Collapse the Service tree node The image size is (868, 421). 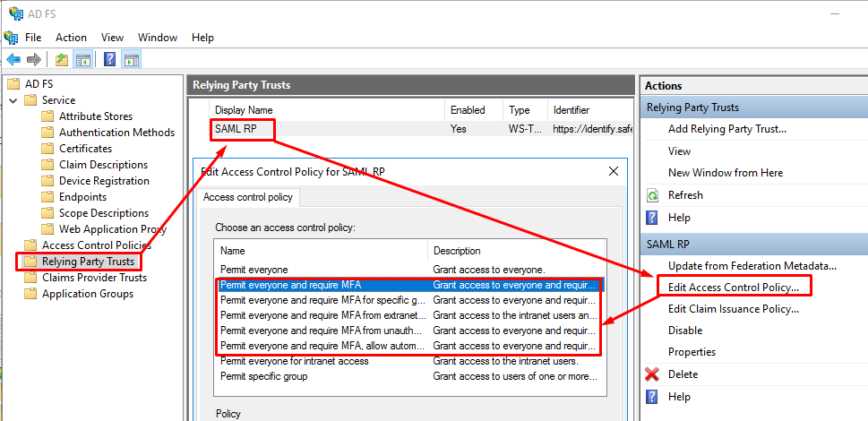point(13,100)
